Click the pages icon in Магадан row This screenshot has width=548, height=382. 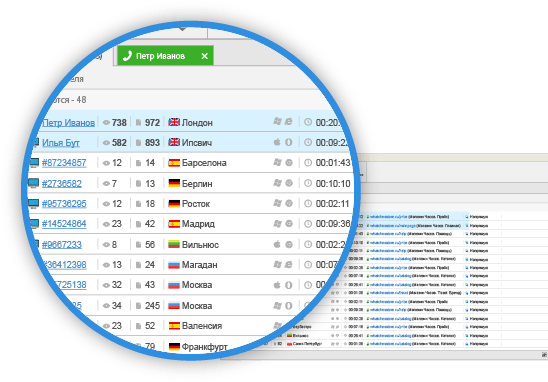pos(138,265)
